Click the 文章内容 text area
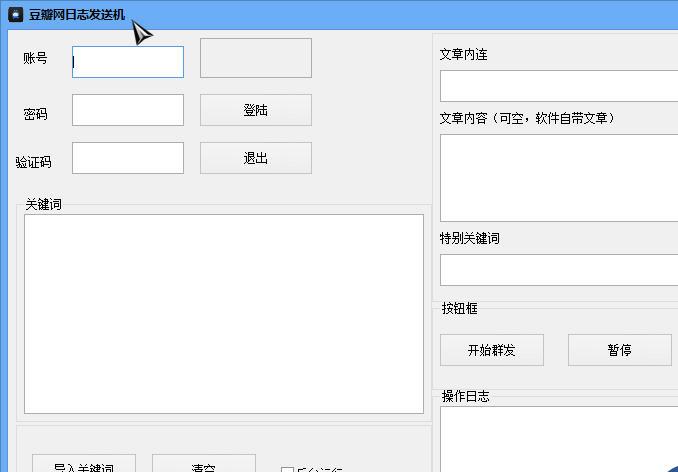This screenshot has width=678, height=472. tap(558, 177)
